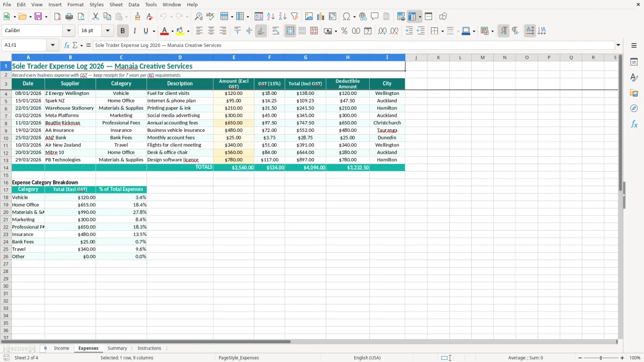Viewport: 644px width, 362px height.
Task: Expand the formula bar arrow
Action: point(619,46)
